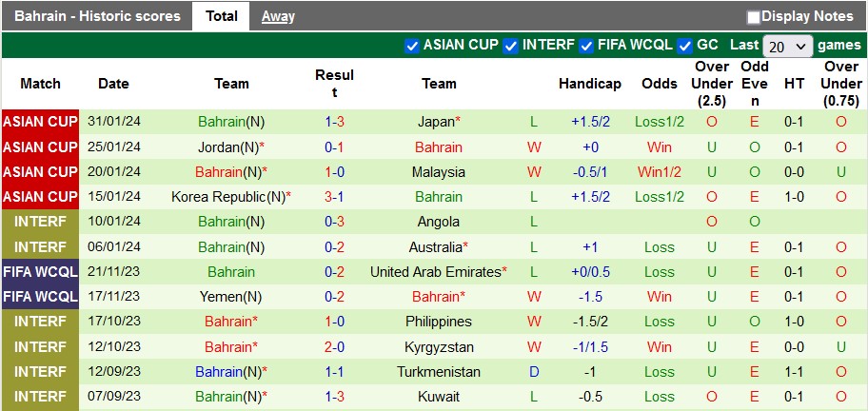Screen dimensions: 868x411
Task: Click the ASIAN CUP badge dated 31/01/24
Action: 40,122
